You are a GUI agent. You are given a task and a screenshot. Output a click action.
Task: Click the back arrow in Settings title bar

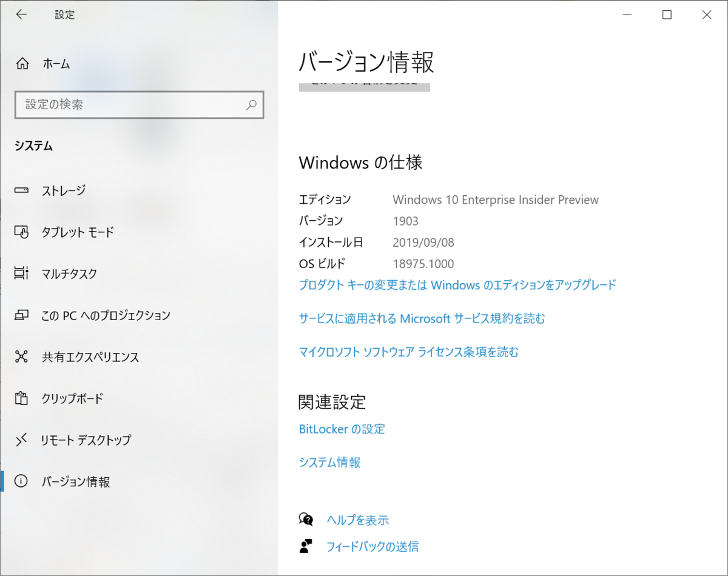[21, 15]
